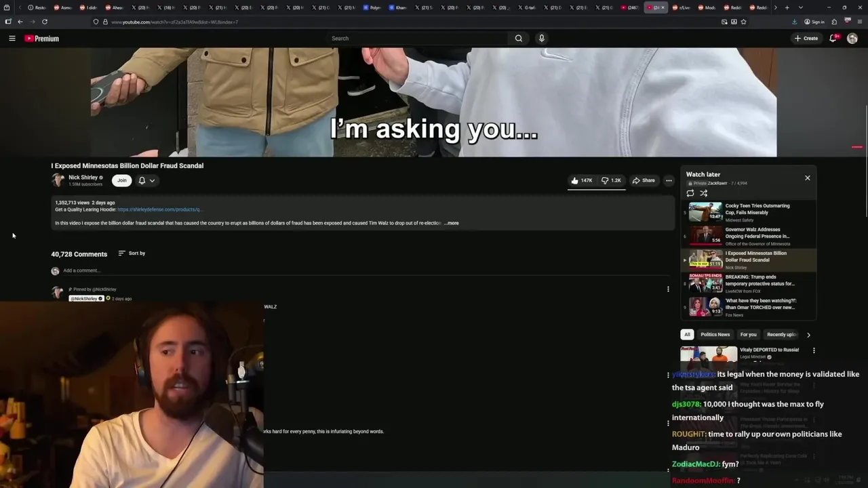Image resolution: width=868 pixels, height=488 pixels.
Task: Select the Politics News filter chip
Action: tap(715, 334)
